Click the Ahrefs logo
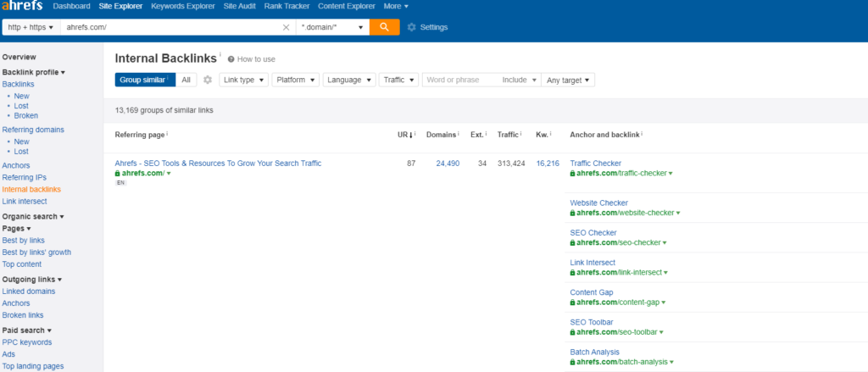Screen dimensions: 868x372 coord(22,6)
